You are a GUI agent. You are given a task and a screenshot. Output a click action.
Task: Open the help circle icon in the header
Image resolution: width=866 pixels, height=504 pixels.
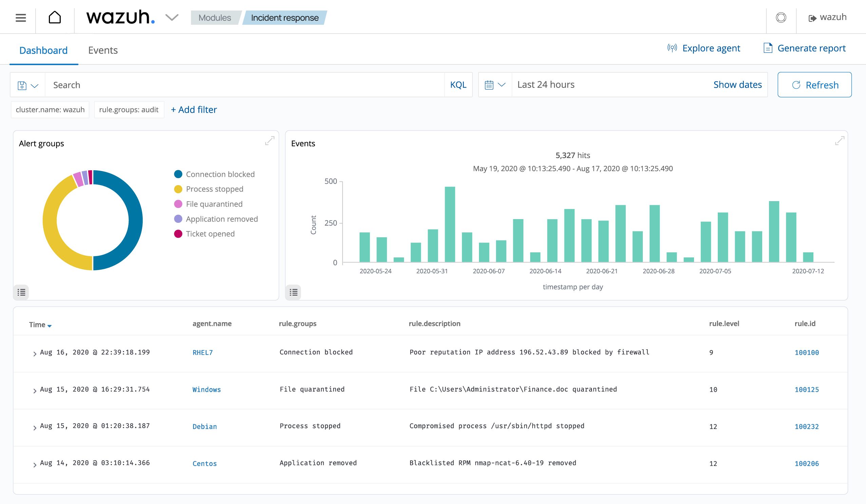click(781, 17)
